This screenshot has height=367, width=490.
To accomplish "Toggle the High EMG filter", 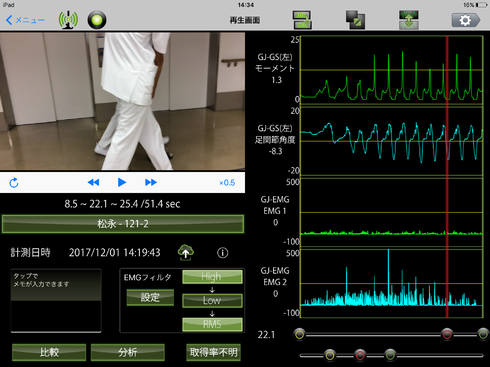I will (212, 277).
